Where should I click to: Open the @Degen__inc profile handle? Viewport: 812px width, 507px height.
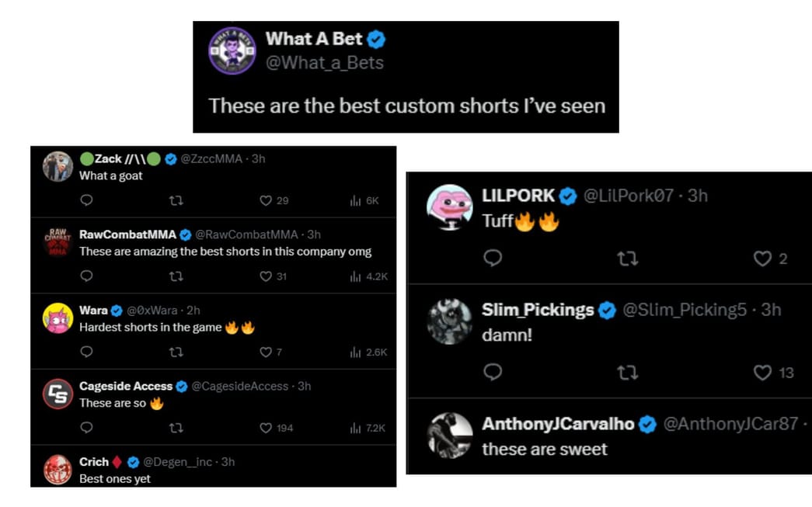[x=179, y=461]
